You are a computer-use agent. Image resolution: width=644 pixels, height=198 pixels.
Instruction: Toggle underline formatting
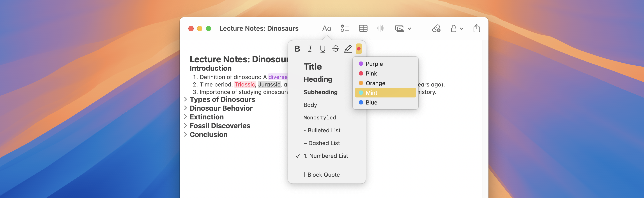coord(323,49)
